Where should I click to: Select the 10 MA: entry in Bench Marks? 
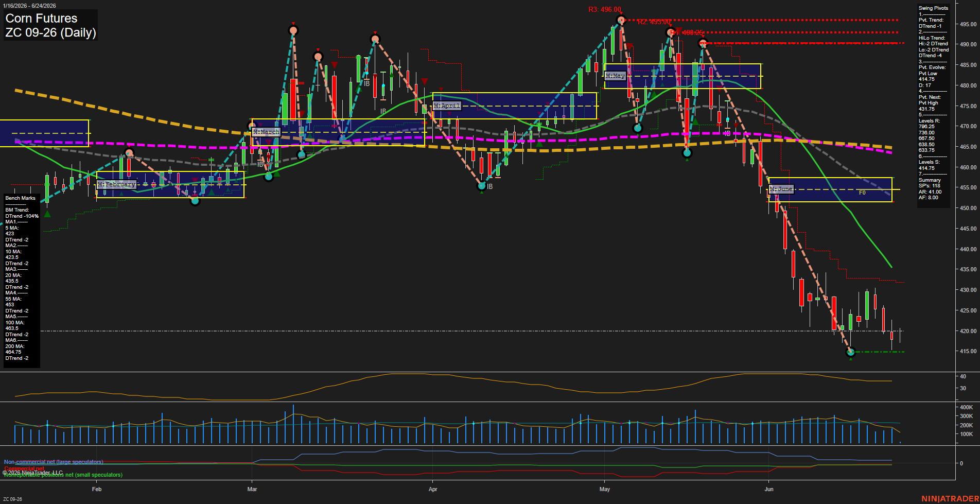click(13, 252)
